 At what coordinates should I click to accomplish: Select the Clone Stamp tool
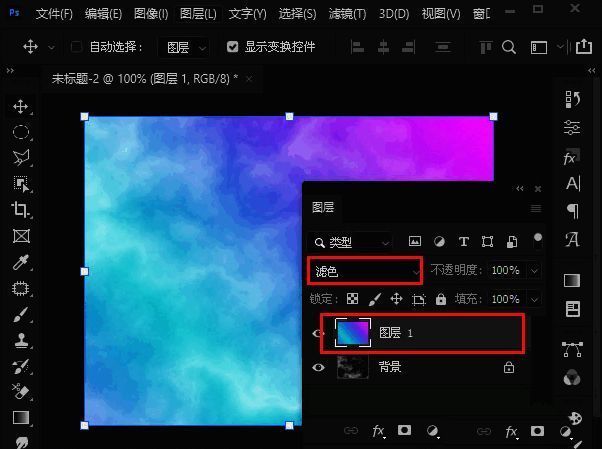click(x=21, y=340)
